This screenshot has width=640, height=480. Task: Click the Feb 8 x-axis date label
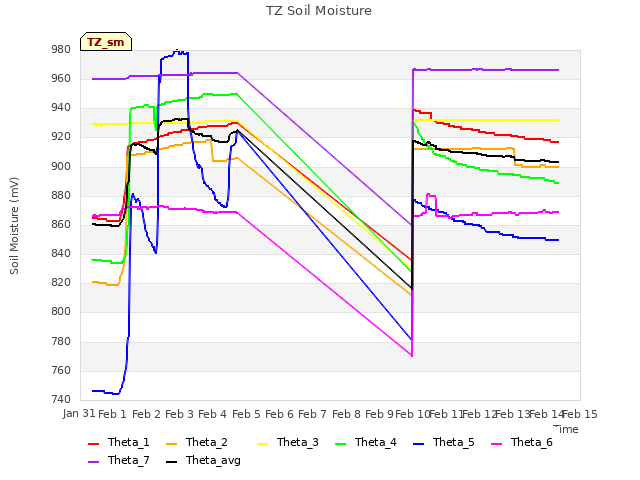[346, 414]
